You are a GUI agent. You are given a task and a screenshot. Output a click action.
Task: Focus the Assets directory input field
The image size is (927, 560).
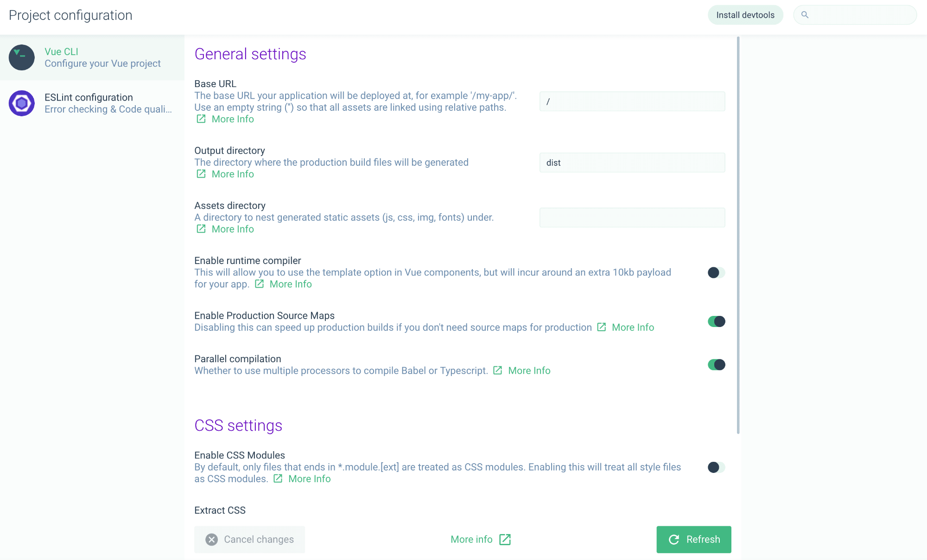632,218
